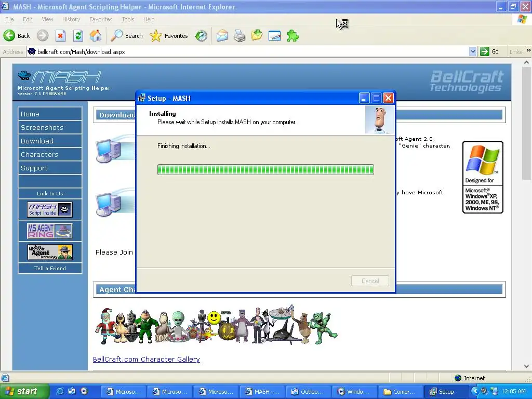
Task: Click scroll up arrow of page scrollbar
Action: 526,62
